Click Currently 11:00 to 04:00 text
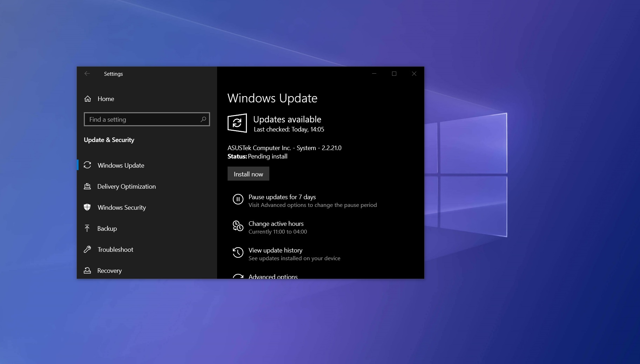640x364 pixels. tap(278, 232)
